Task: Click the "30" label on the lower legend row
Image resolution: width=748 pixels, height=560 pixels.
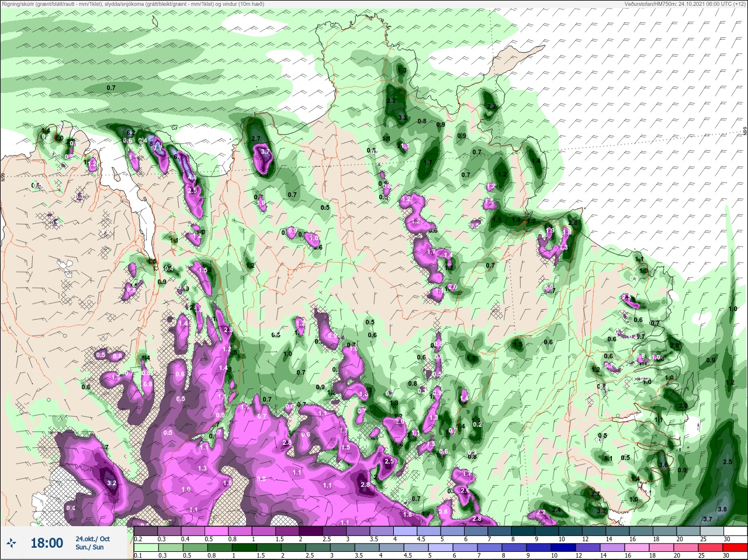Action: tap(726, 555)
